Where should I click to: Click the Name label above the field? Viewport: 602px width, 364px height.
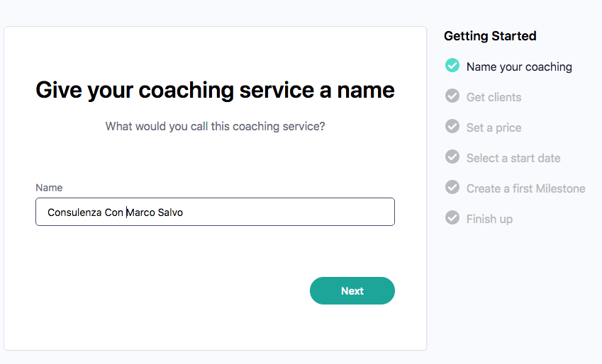(49, 188)
